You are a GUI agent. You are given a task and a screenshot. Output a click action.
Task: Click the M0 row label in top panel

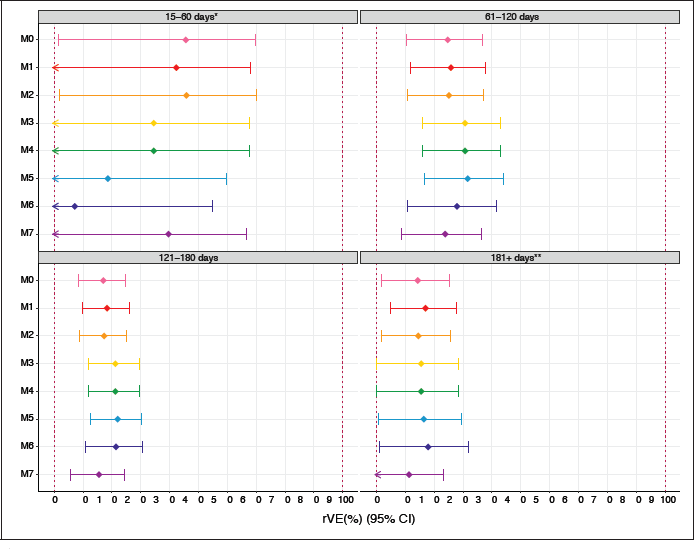[x=27, y=39]
